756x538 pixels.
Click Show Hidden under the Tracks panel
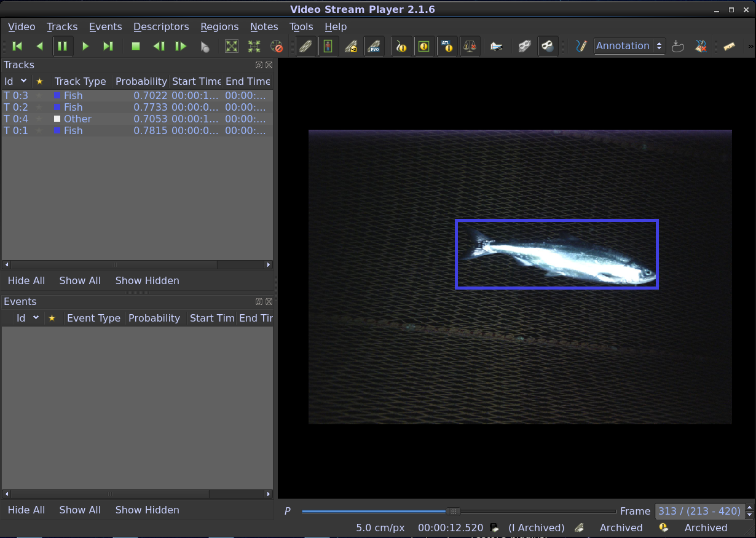click(x=147, y=280)
